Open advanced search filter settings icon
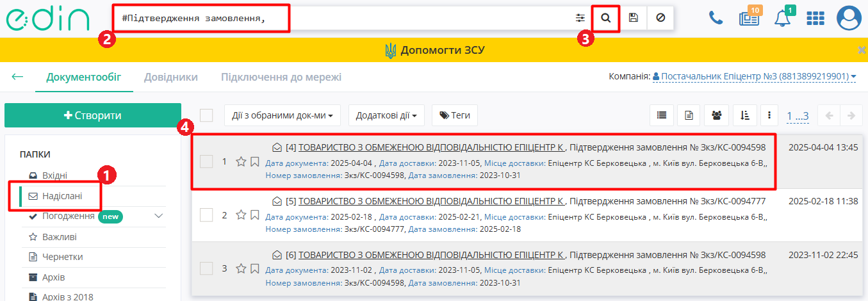Viewport: 868px width, 301px height. 580,18
